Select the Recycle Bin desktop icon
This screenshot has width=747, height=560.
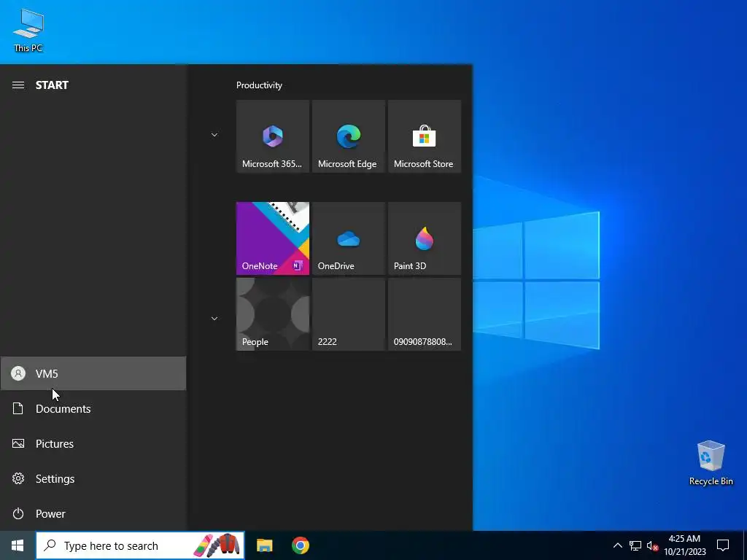pos(711,463)
